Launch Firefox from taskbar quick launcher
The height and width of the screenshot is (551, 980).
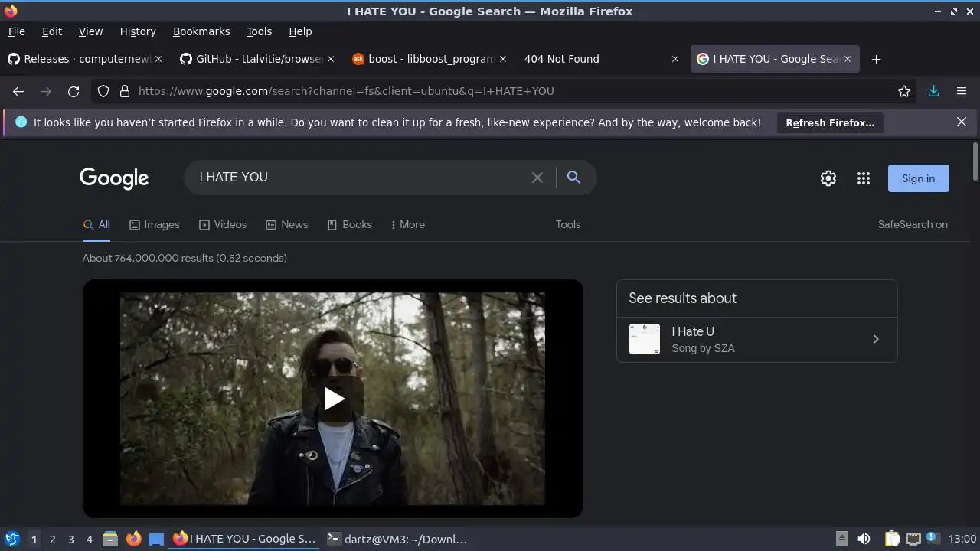[133, 539]
